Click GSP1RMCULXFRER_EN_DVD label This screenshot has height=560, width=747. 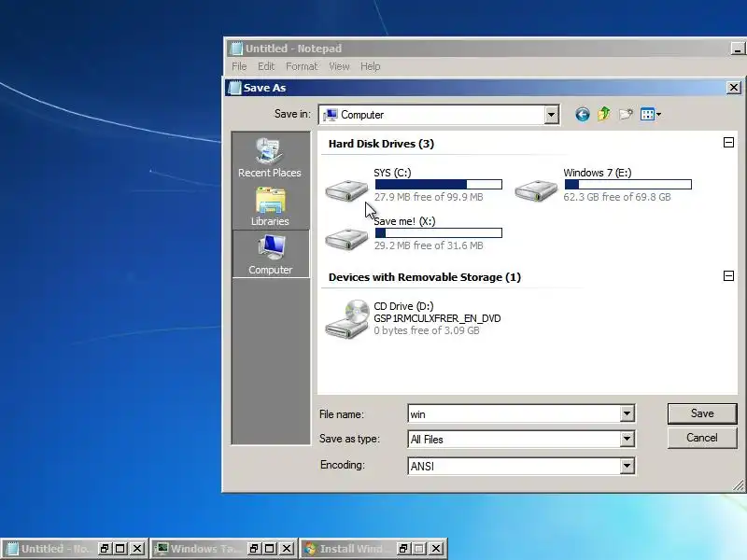coord(437,318)
